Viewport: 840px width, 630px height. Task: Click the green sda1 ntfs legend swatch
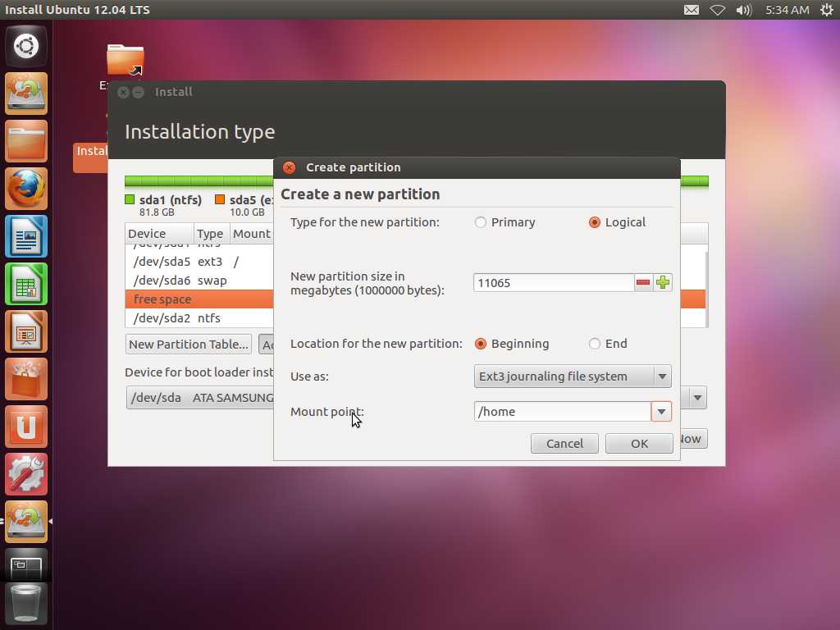pos(130,200)
